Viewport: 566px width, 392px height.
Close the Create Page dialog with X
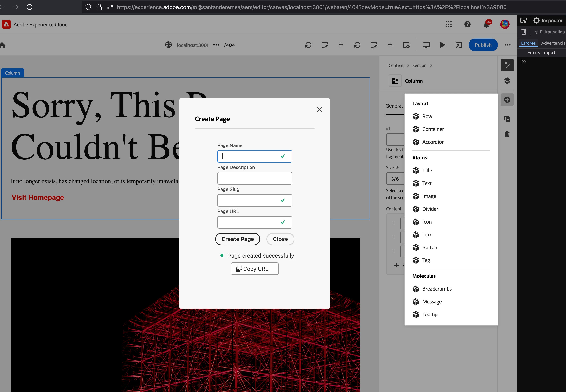click(319, 109)
